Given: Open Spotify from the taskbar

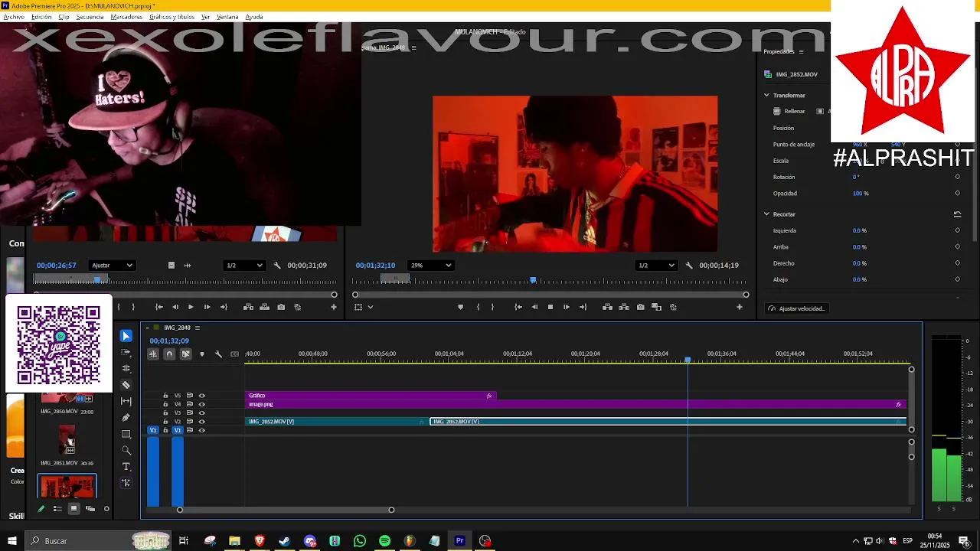Looking at the screenshot, I should coord(384,541).
